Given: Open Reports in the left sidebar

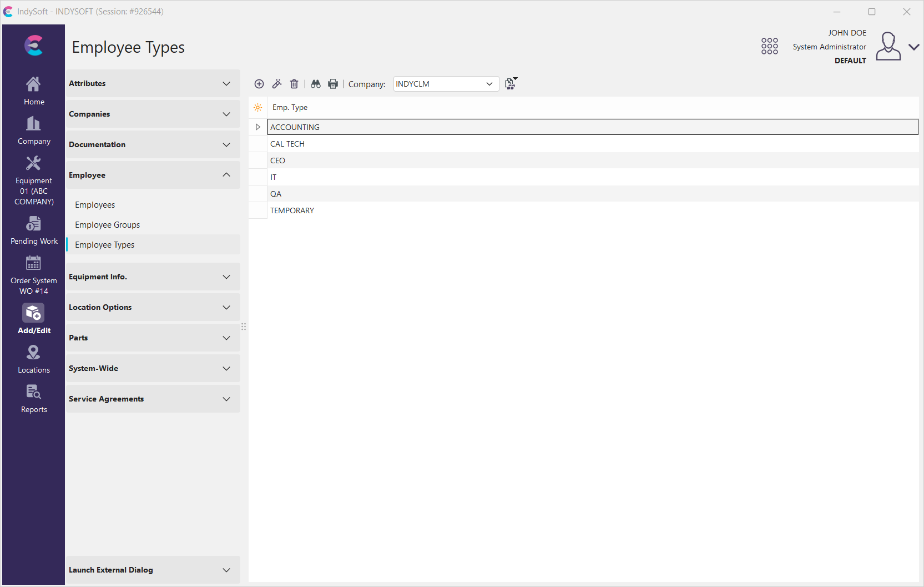Looking at the screenshot, I should (34, 399).
